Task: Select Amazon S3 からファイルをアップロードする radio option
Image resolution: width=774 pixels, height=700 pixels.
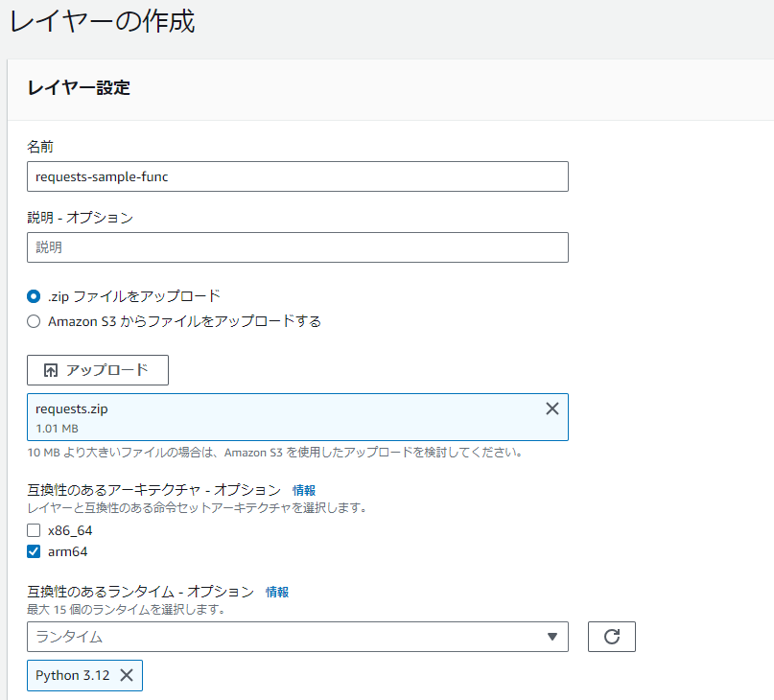Action: [x=34, y=321]
